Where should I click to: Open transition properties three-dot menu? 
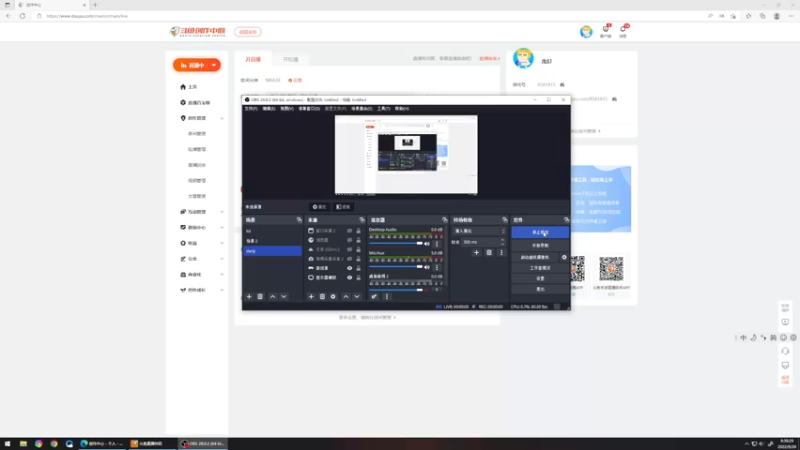pos(501,253)
